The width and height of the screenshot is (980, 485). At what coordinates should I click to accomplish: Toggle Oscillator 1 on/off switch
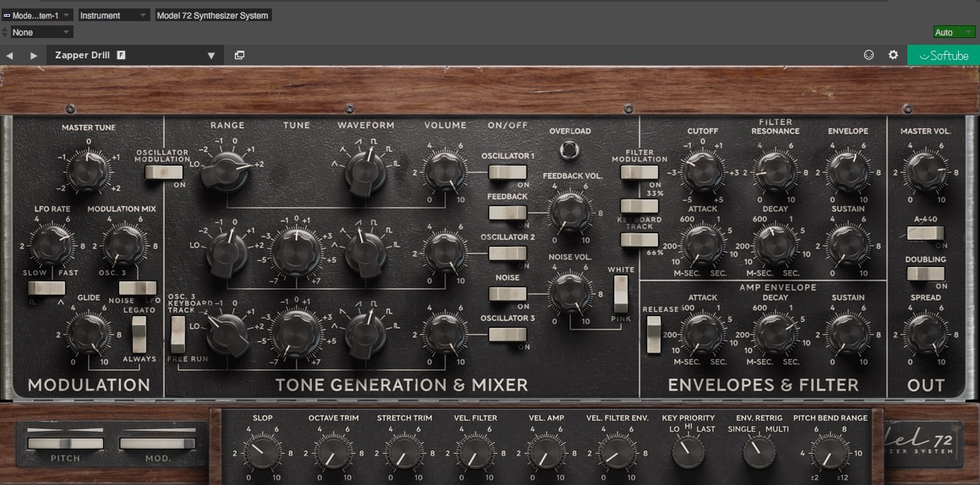pos(508,172)
